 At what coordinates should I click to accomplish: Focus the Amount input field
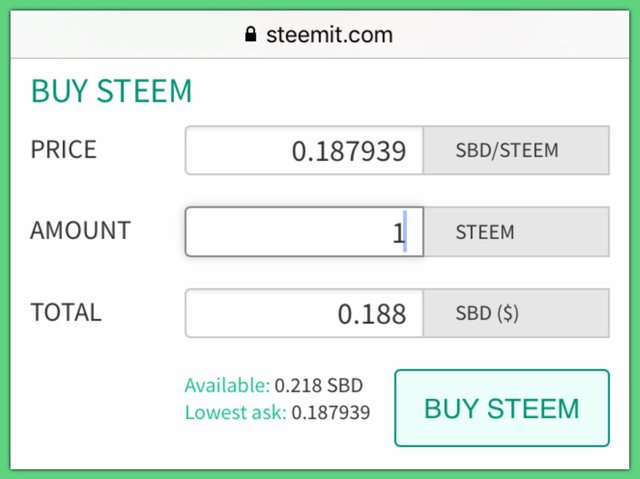(x=304, y=232)
